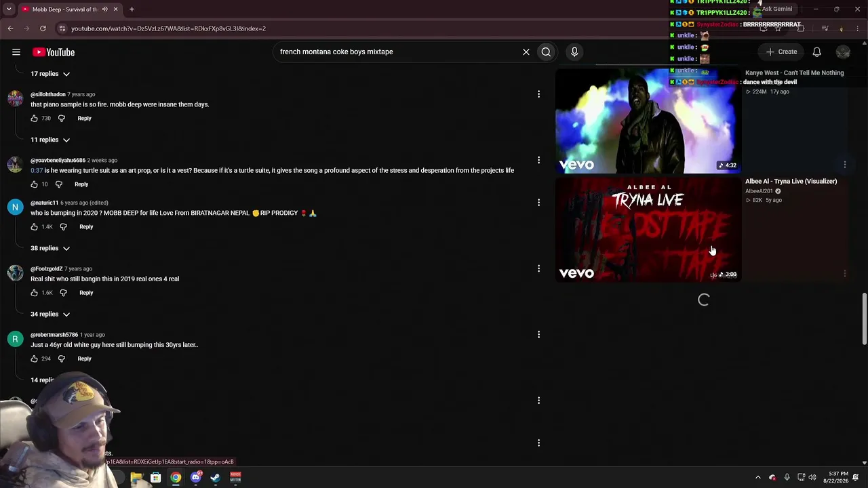Open Albee Al - Tryna Live video title
Screen dimensions: 868x488
[x=791, y=182]
